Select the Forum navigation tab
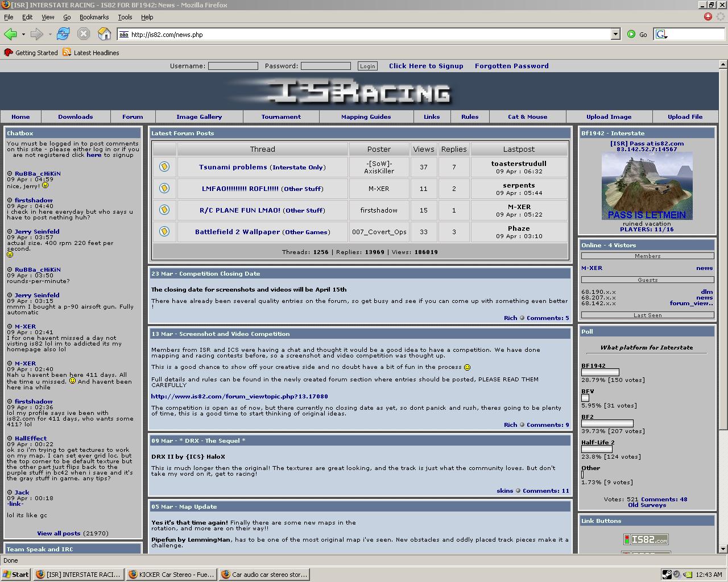 133,117
